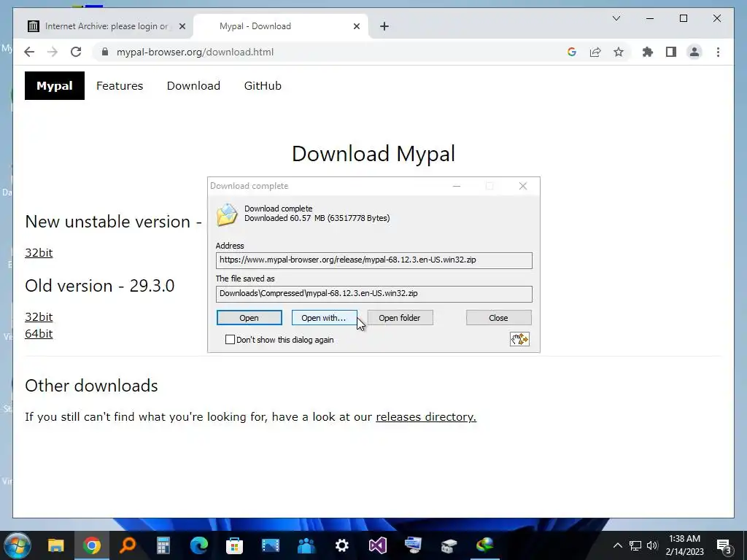Launch Calculator from the taskbar

(163, 545)
